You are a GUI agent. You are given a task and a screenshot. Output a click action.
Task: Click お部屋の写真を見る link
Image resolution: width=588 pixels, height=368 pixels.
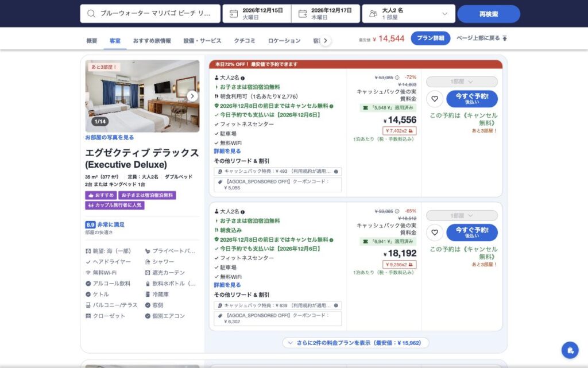[x=110, y=138]
